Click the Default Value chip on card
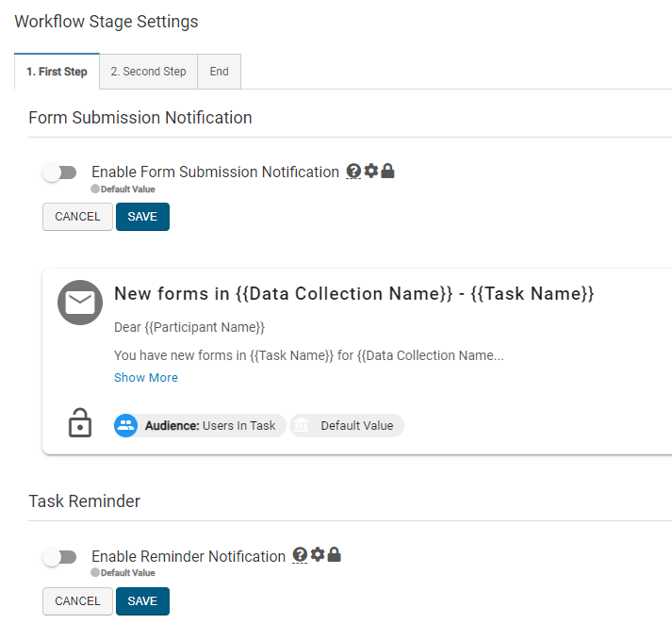The width and height of the screenshot is (672, 640). [x=347, y=425]
